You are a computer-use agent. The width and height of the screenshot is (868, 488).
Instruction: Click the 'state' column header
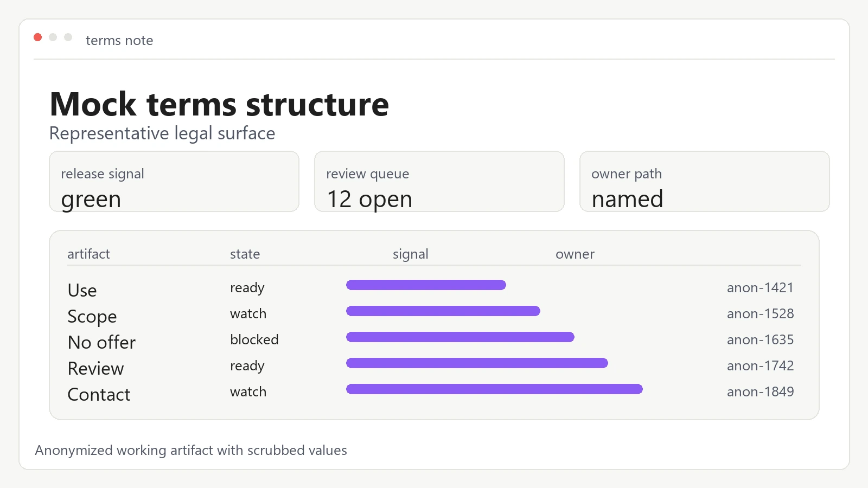click(245, 254)
